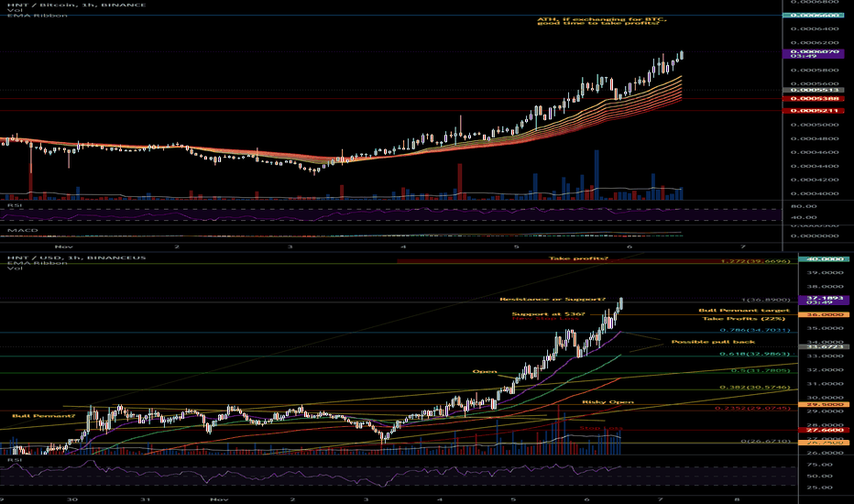Click the 50.00 RSI scale value
This screenshot has height=504, width=854.
818,477
